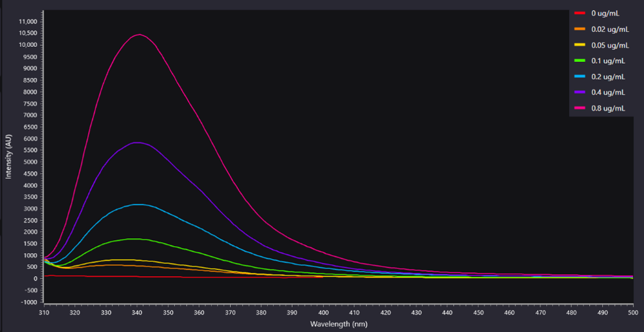Screen dimensions: 644x332
Task: Click the green 0.1 ug/mL legend swatch
Action: click(579, 61)
